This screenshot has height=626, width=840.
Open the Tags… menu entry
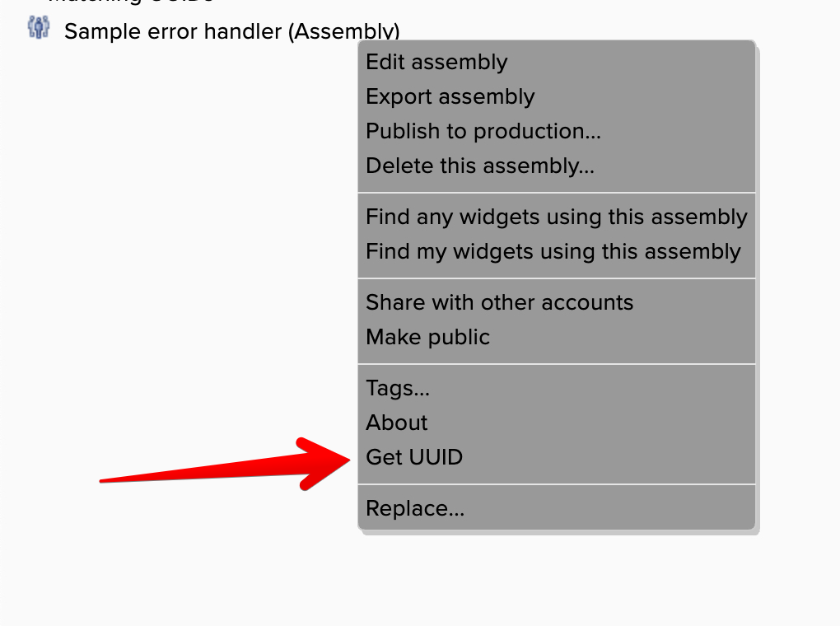[x=398, y=389]
